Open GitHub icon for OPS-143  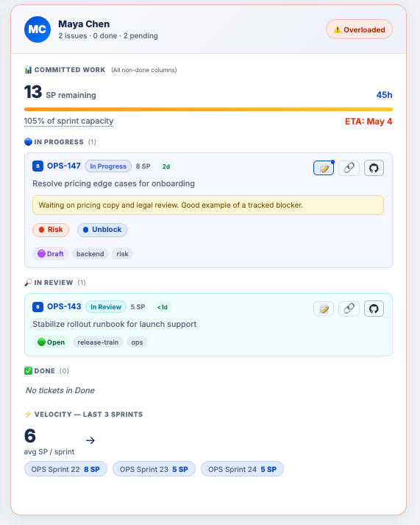(374, 309)
